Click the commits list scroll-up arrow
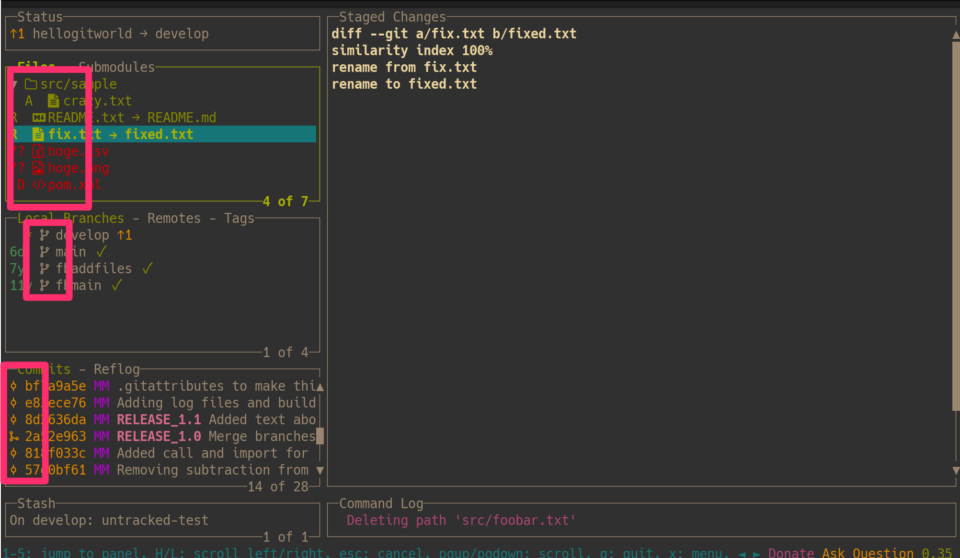The height and width of the screenshot is (558, 960). click(320, 386)
